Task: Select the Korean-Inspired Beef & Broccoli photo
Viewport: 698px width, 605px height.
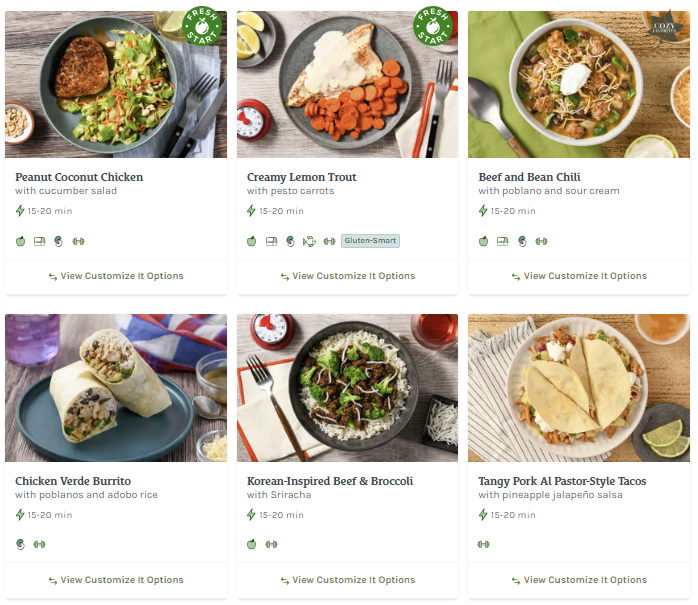Action: tap(347, 388)
